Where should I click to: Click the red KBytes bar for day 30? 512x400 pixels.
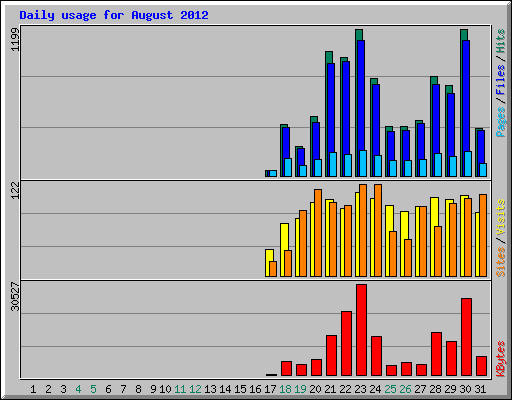coord(466,337)
